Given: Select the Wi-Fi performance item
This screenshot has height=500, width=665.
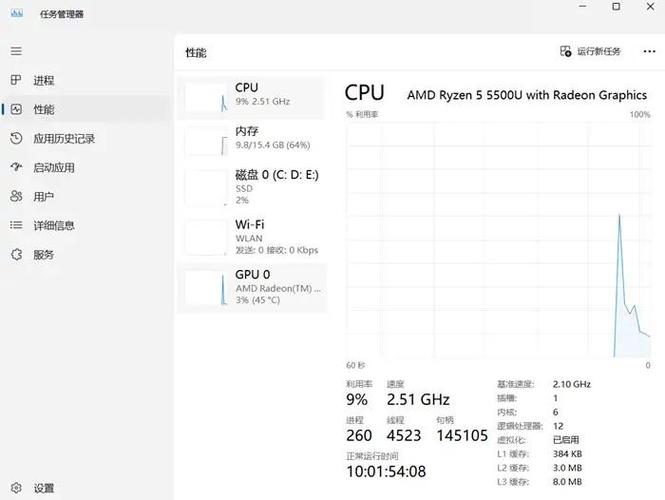Looking at the screenshot, I should click(251, 237).
